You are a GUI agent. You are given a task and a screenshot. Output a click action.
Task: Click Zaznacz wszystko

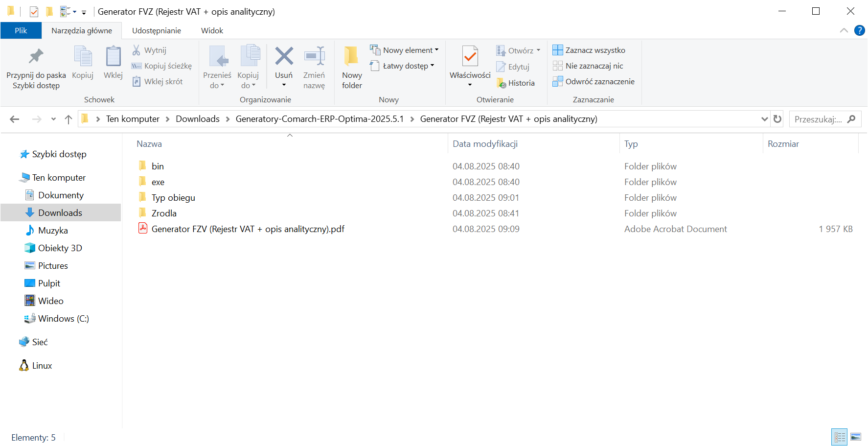pyautogui.click(x=589, y=50)
